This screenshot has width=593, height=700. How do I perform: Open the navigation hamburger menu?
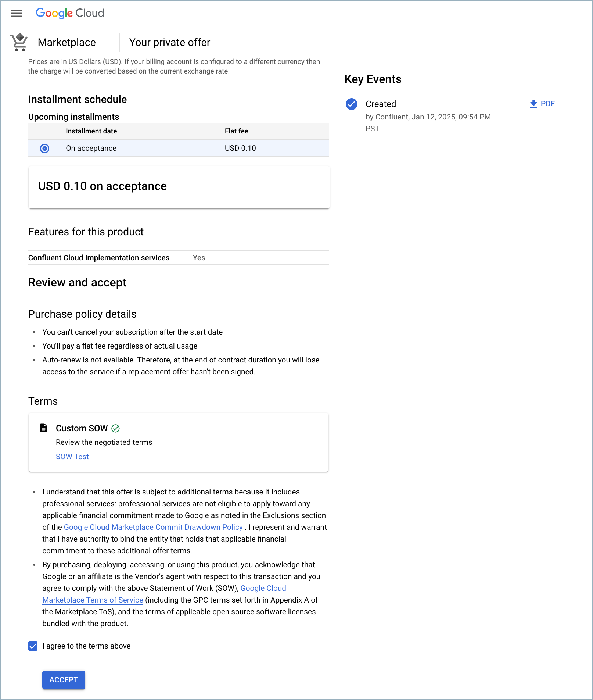click(17, 13)
